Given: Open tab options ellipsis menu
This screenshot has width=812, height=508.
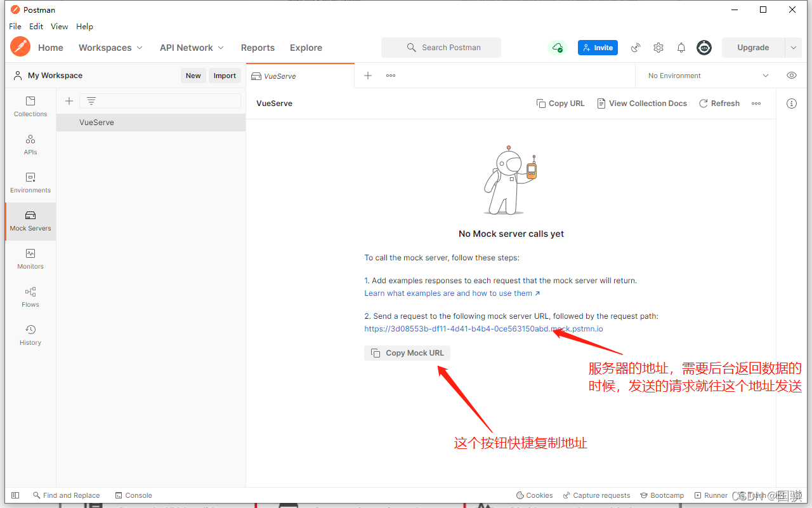Looking at the screenshot, I should (391, 76).
